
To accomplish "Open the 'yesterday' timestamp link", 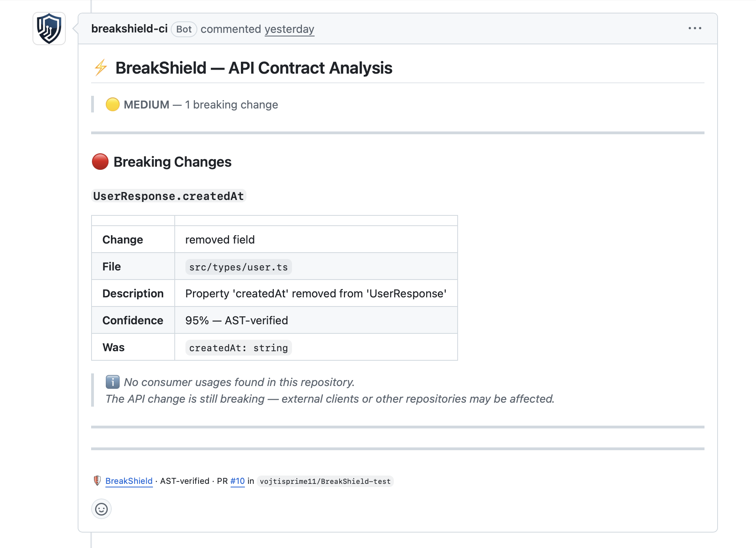I will point(289,29).
